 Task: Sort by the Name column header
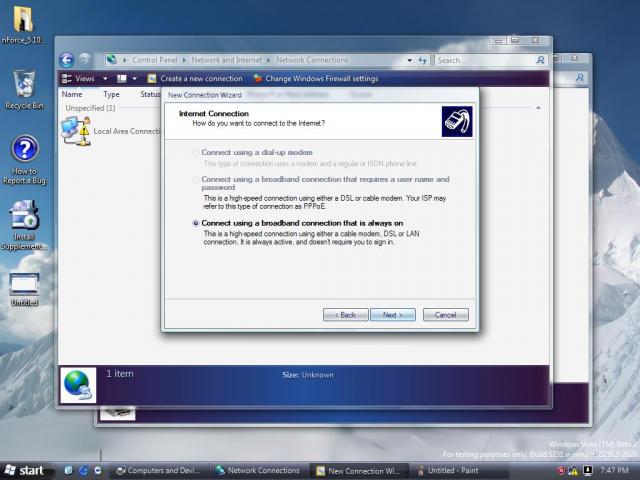(72, 94)
